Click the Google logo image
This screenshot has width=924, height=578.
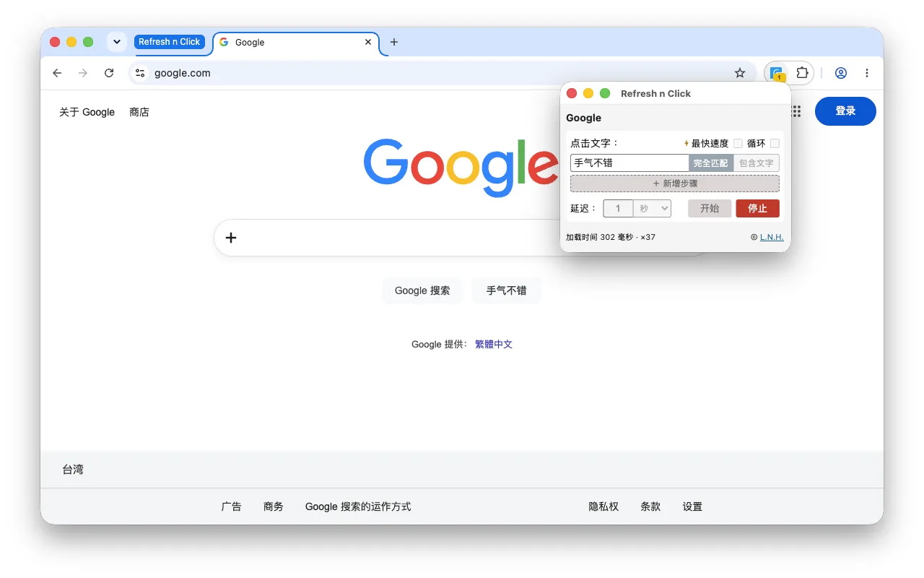point(461,167)
